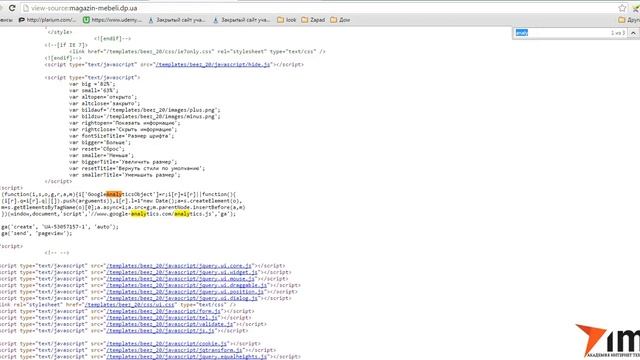640x360 pixels.
Task: Click the address bar URL magazin-mebeli.dp.ua
Action: click(x=103, y=8)
